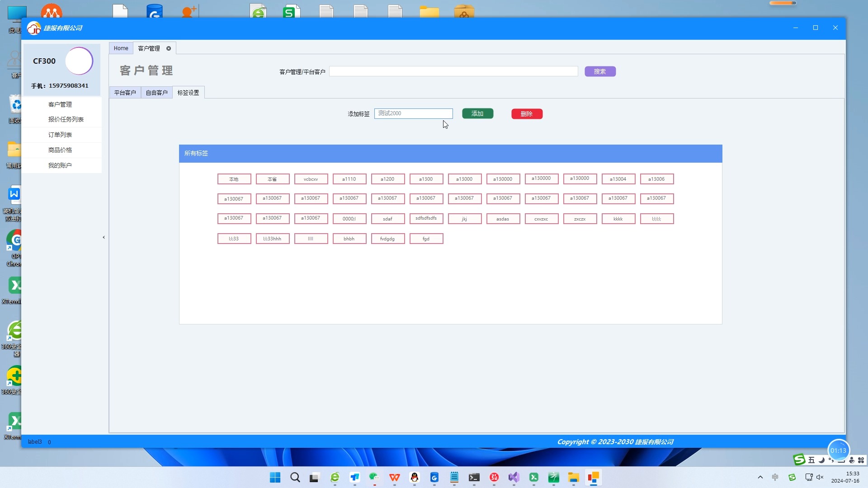Viewport: 868px width, 488px height.
Task: Launch QQ from the taskbar
Action: pos(415,477)
